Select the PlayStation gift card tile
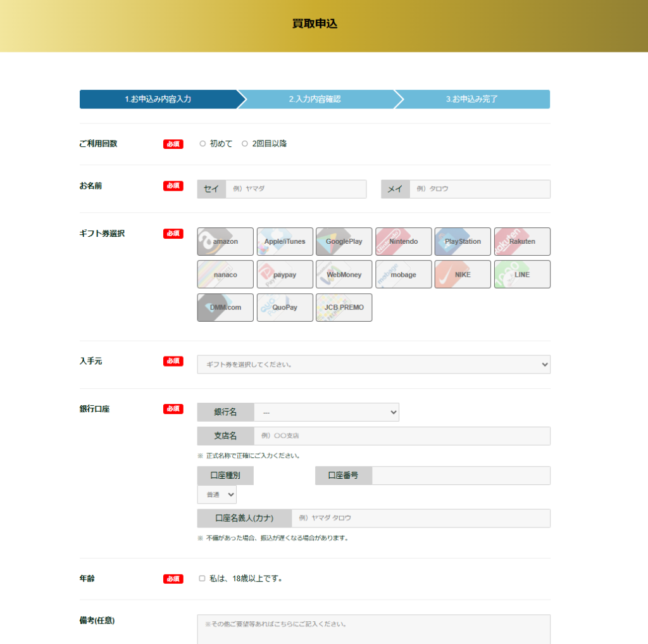Viewport: 648px width, 644px height. (x=463, y=241)
